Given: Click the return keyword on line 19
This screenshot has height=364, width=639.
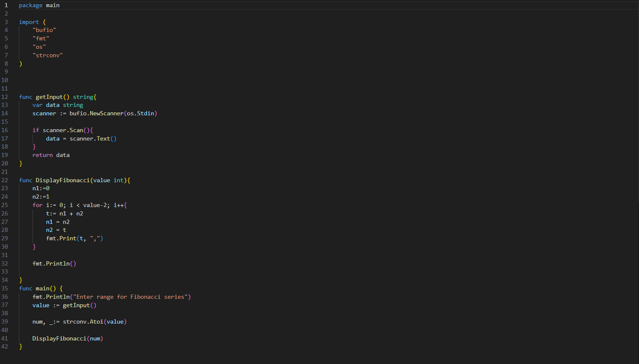Looking at the screenshot, I should 42,155.
